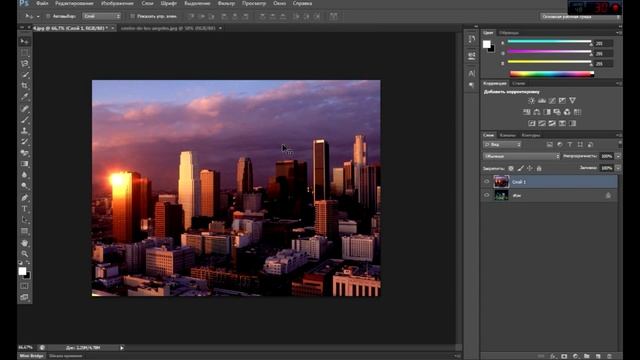Switch to the Контуры tab
The image size is (640, 360).
tap(531, 135)
